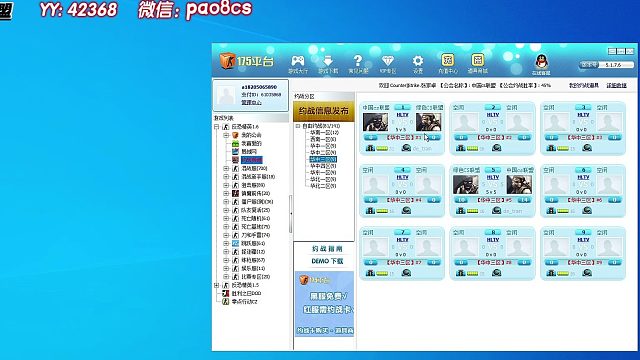Open the 详细数据 link at top right
The image size is (640, 360).
pyautogui.click(x=616, y=85)
